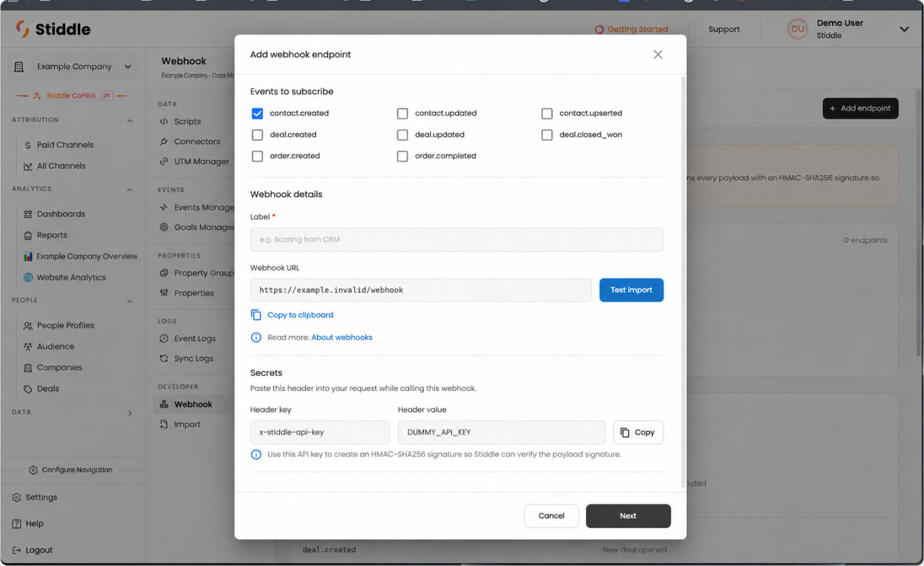Image resolution: width=924 pixels, height=566 pixels.
Task: Tick the contact.upserted checkbox
Action: tap(547, 114)
